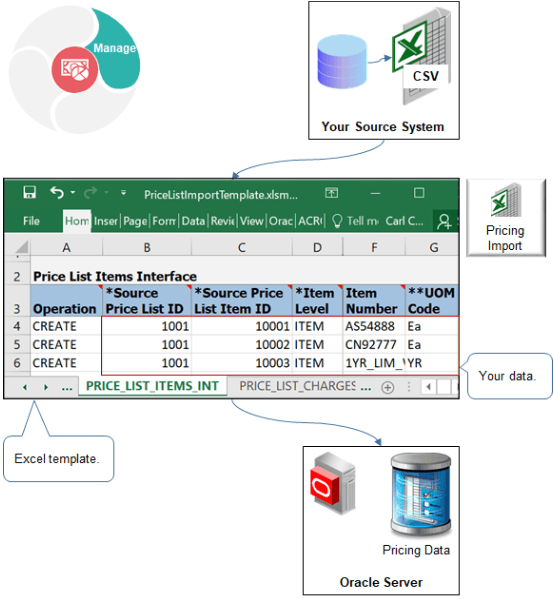Click the Price List Items Interface title cell
This screenshot has width=554, height=599.
coord(115,276)
